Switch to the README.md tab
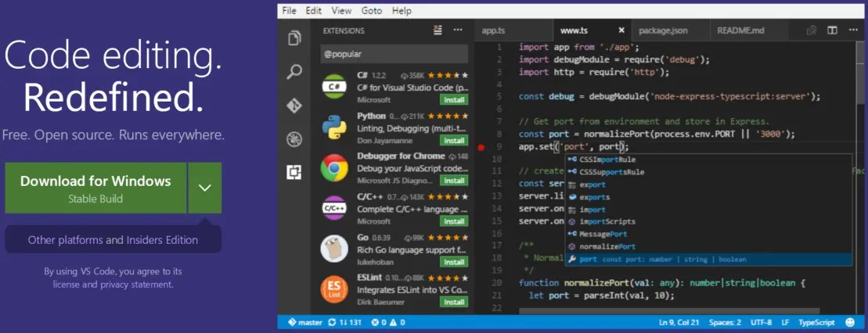Screen dimensions: 868x333 748,30
